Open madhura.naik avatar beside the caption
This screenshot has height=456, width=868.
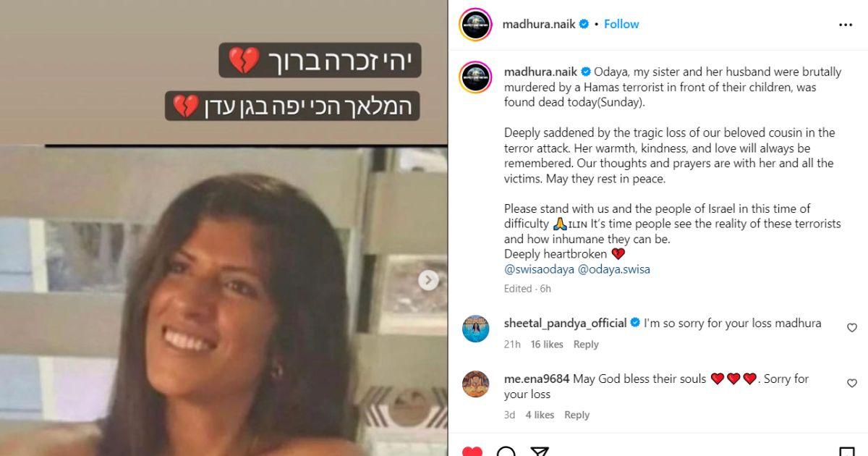tap(476, 77)
